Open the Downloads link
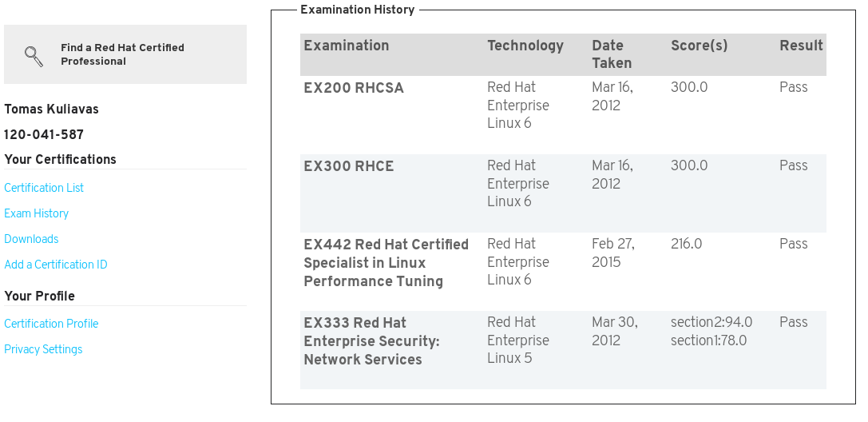Screen dimensions: 868x422 pos(31,239)
